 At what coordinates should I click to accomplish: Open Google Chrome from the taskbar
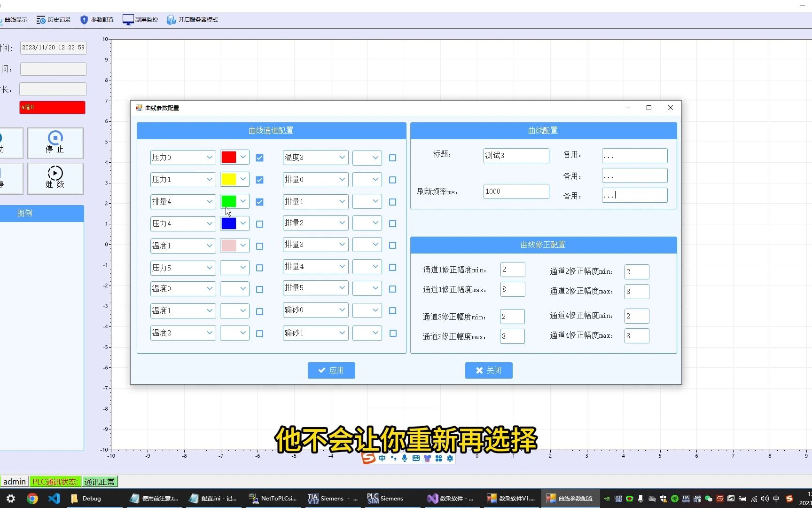point(32,499)
